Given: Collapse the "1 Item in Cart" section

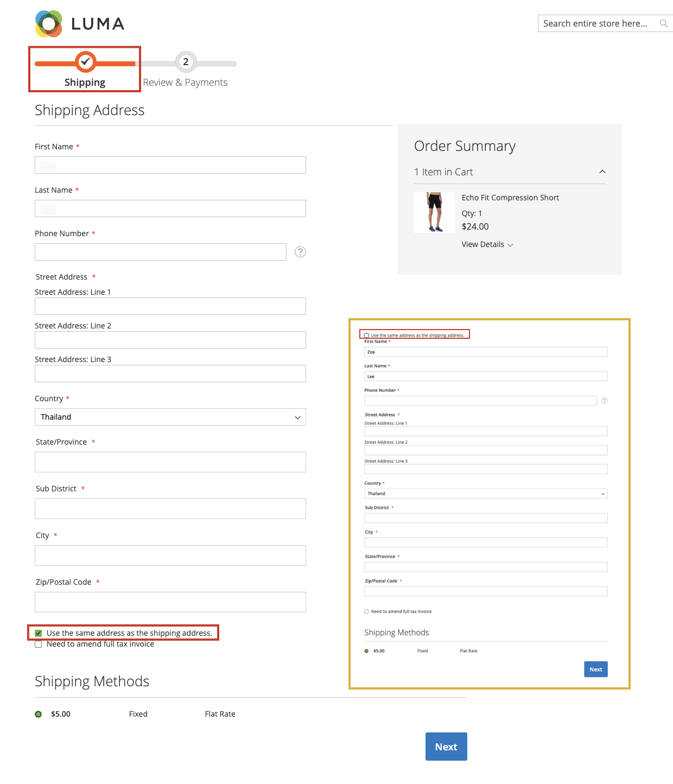Looking at the screenshot, I should [x=602, y=172].
